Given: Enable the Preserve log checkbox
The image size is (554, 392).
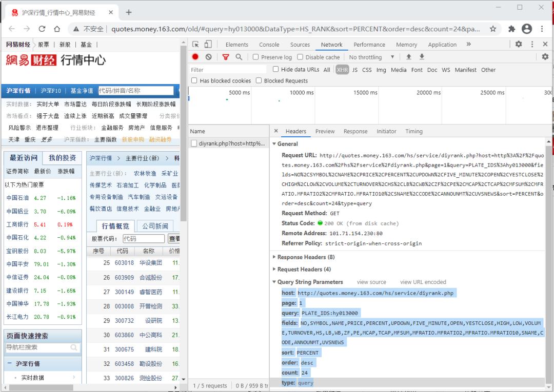Looking at the screenshot, I should tap(256, 57).
